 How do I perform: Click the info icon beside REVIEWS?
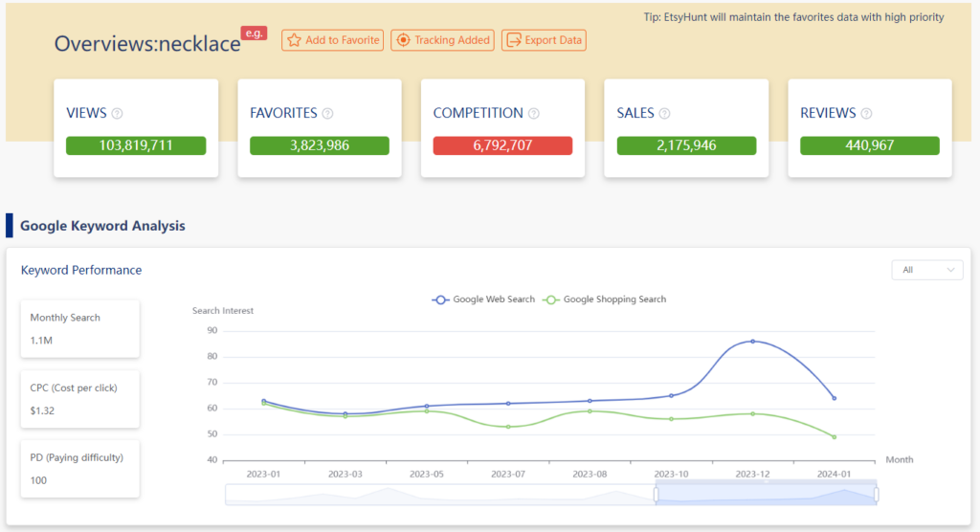866,114
